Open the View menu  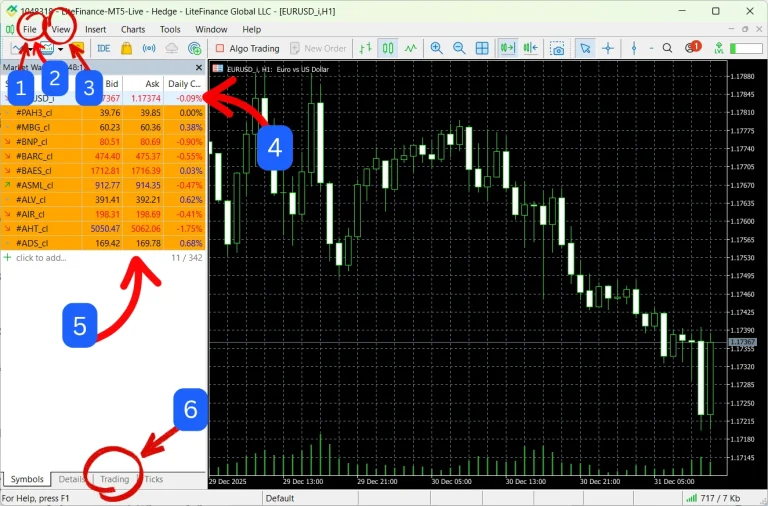point(61,29)
